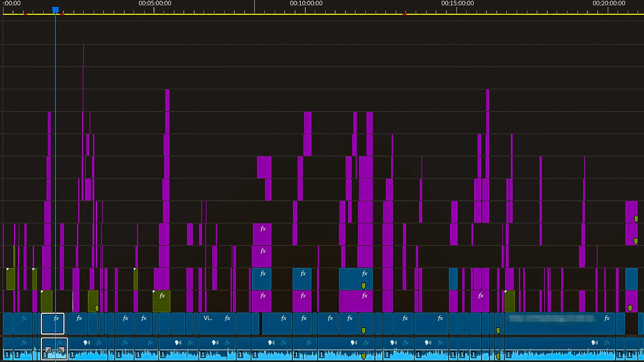Click the green marker on the second olive clip

(x=97, y=308)
